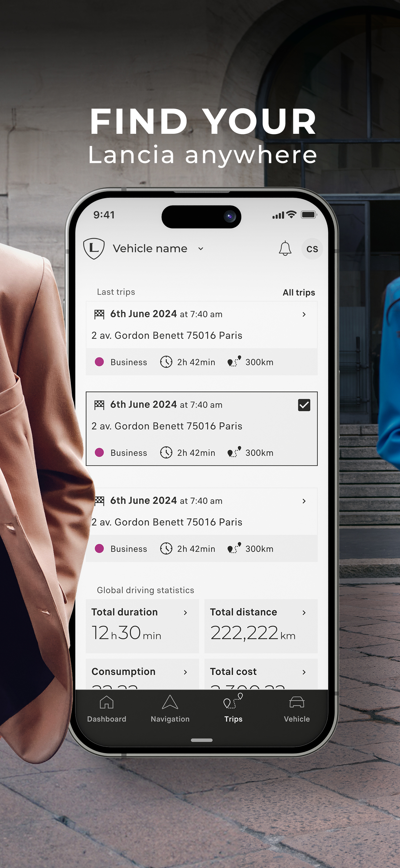Open the All trips link

(299, 292)
